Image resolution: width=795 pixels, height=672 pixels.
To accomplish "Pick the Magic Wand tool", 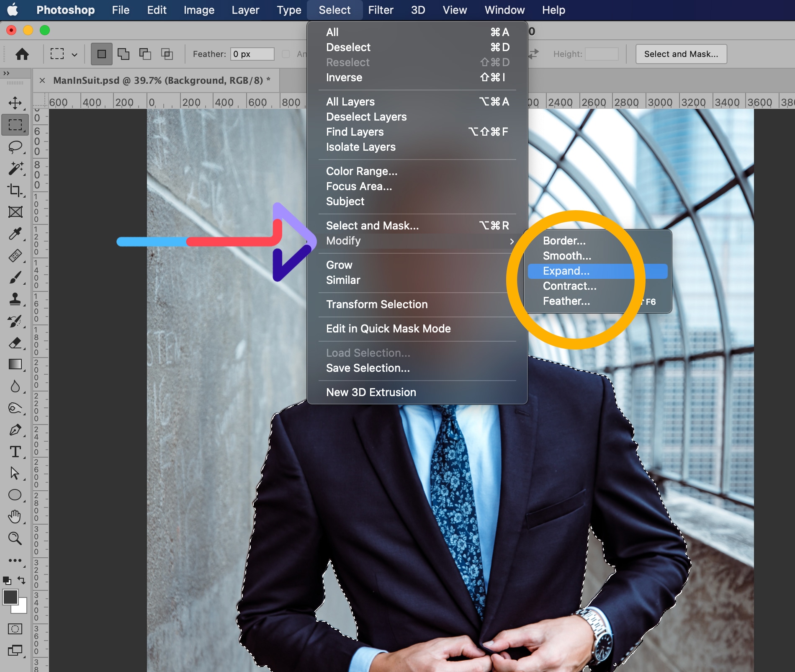I will click(x=15, y=168).
